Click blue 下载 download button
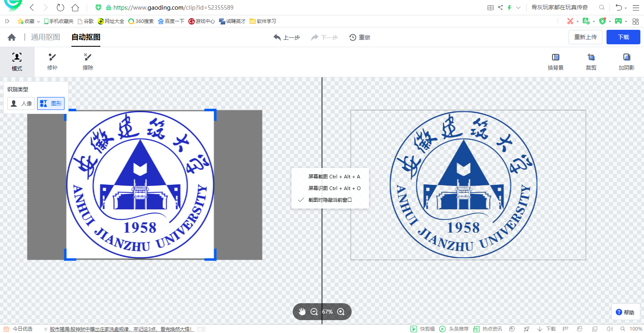Image resolution: width=644 pixels, height=333 pixels. (x=623, y=37)
